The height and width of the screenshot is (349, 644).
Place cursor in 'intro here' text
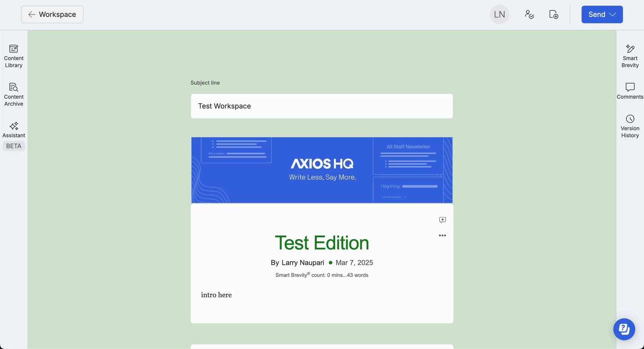click(x=216, y=295)
